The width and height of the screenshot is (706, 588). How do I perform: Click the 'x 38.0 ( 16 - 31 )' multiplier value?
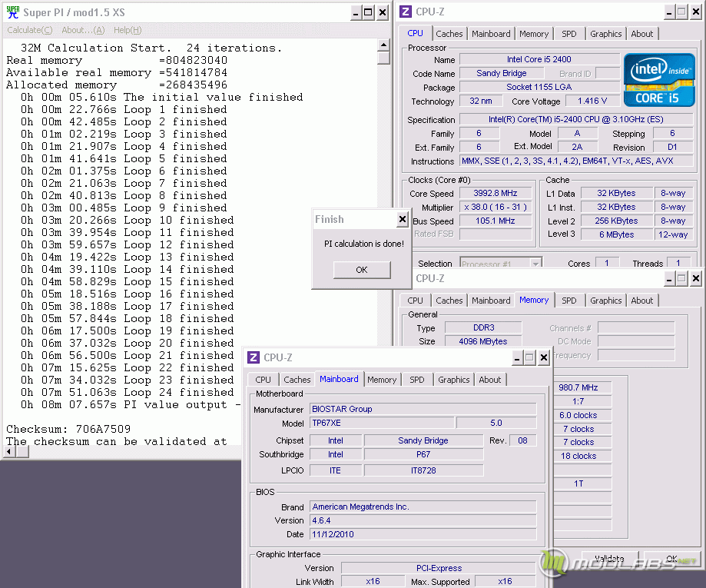click(x=496, y=208)
